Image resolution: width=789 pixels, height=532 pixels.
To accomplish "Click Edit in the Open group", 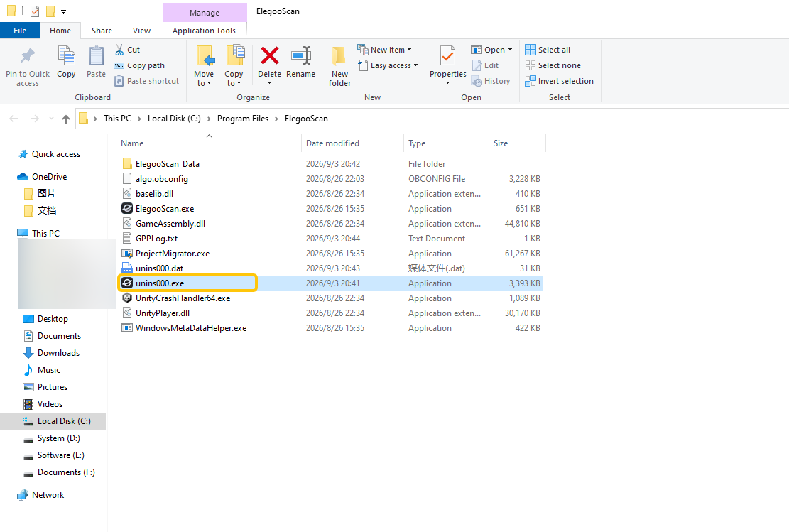I will pyautogui.click(x=485, y=65).
